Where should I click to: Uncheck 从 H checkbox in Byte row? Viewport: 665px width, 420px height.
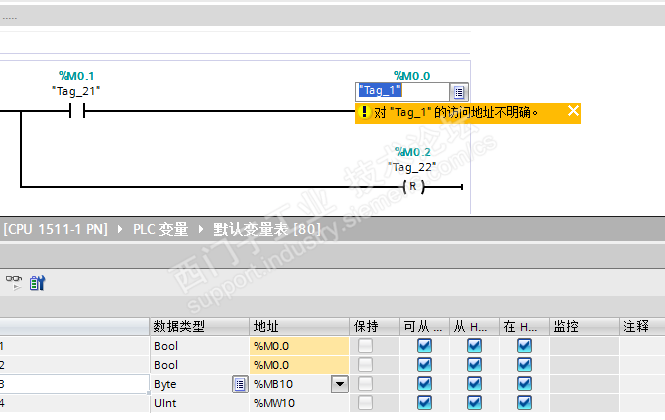[x=474, y=384]
